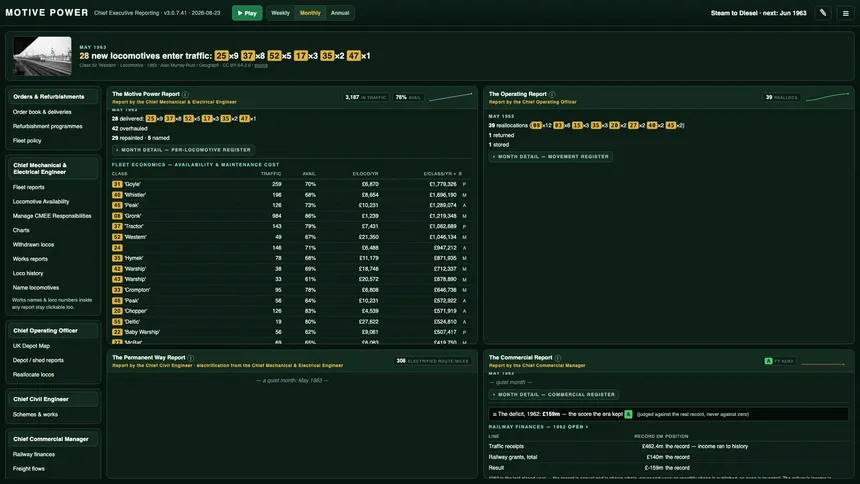
Task: Switch to Weekly reporting tab
Action: click(280, 13)
